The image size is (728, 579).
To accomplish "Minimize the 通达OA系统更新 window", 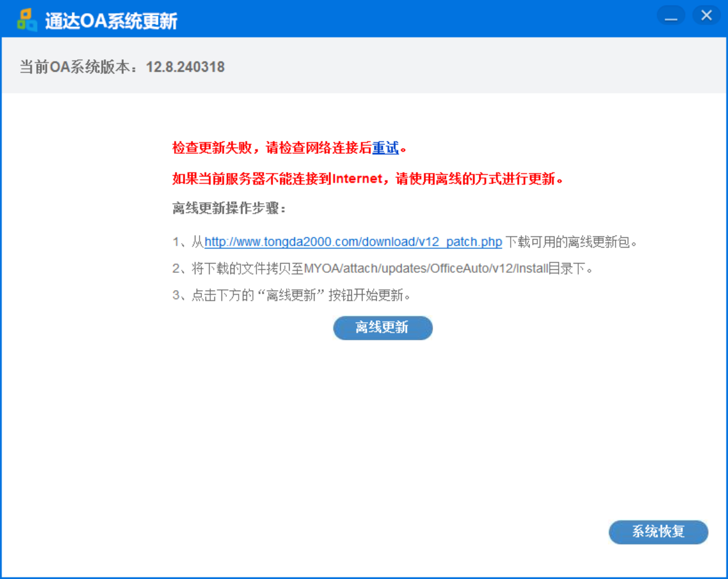I will pyautogui.click(x=671, y=16).
